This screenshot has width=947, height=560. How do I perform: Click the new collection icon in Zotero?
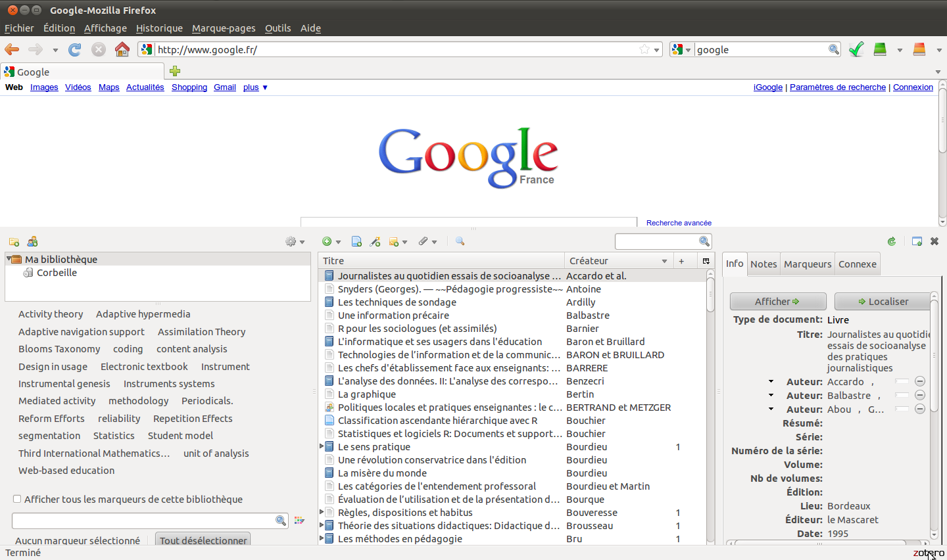[x=14, y=242]
